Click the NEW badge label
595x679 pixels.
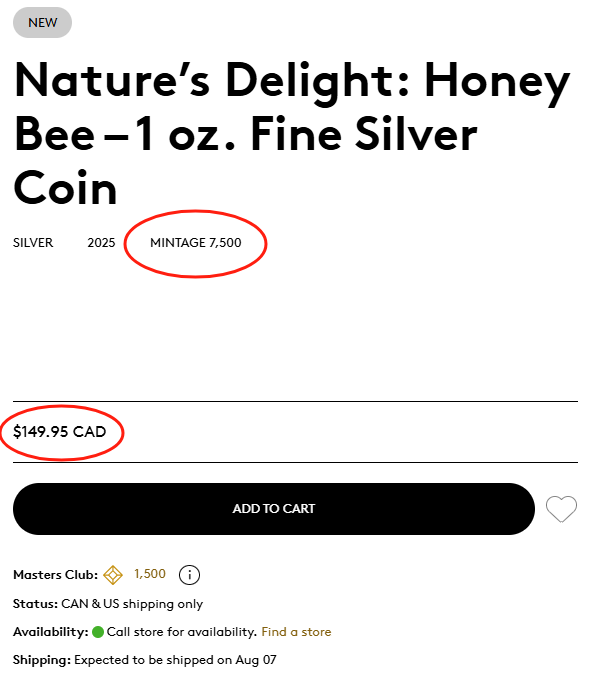tap(42, 23)
